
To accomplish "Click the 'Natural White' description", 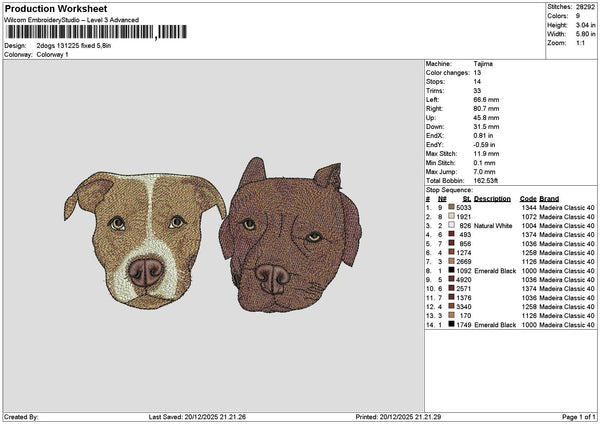I will (493, 226).
